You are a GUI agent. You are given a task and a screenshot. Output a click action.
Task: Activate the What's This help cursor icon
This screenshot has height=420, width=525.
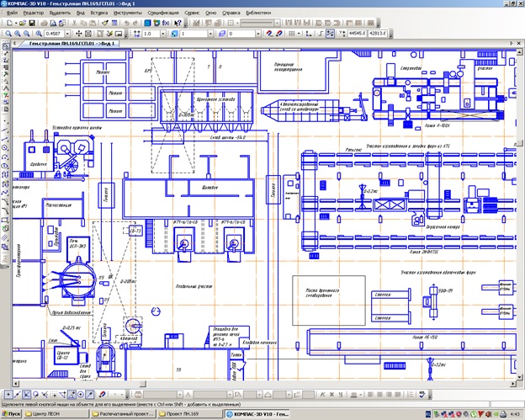[178, 23]
